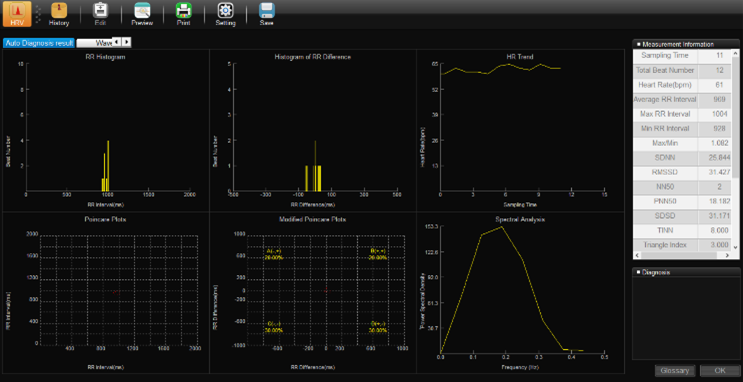
Task: Select the TINN row label
Action: tap(665, 231)
